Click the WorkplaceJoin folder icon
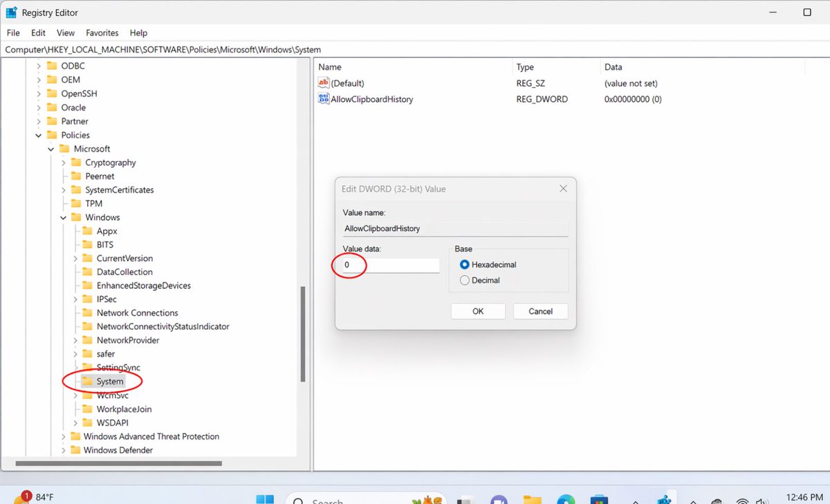Viewport: 830px width, 504px height. (87, 409)
